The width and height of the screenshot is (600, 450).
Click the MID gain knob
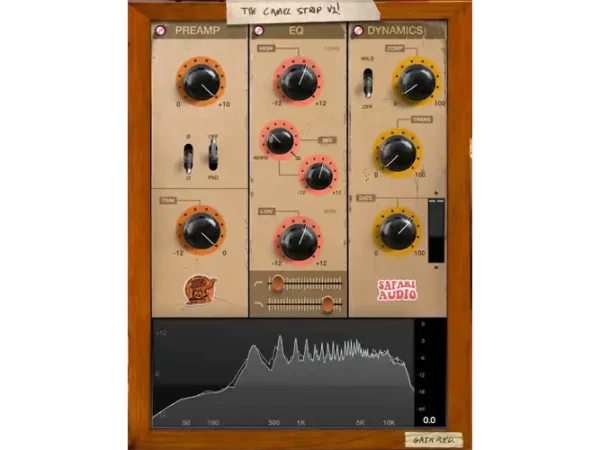pyautogui.click(x=319, y=175)
